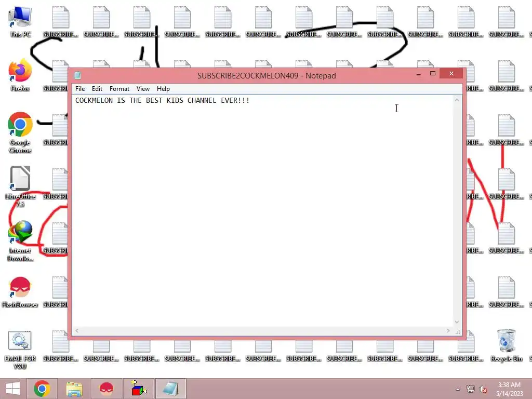The height and width of the screenshot is (399, 532).
Task: Select the This PC desktop icon
Action: [x=20, y=22]
